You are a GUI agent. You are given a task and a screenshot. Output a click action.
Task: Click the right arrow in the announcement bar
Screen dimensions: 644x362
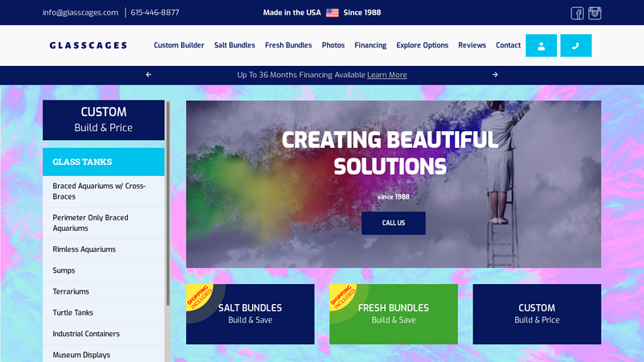click(495, 75)
